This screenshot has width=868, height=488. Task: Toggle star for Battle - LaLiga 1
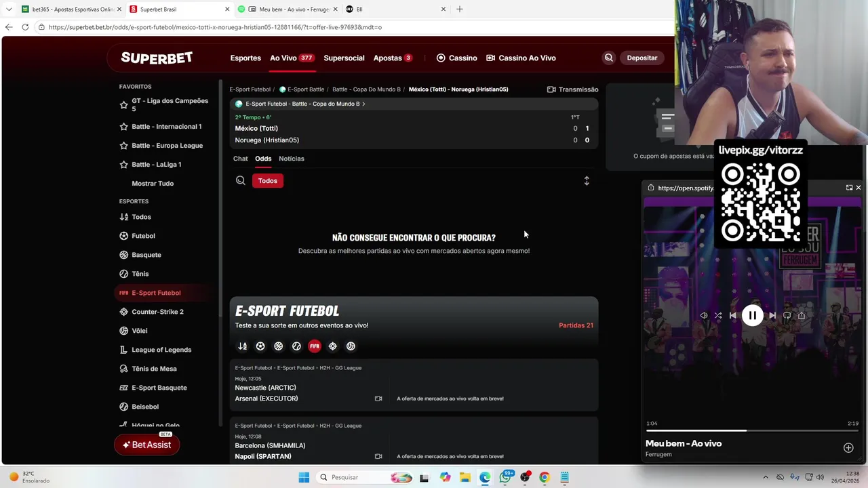123,165
